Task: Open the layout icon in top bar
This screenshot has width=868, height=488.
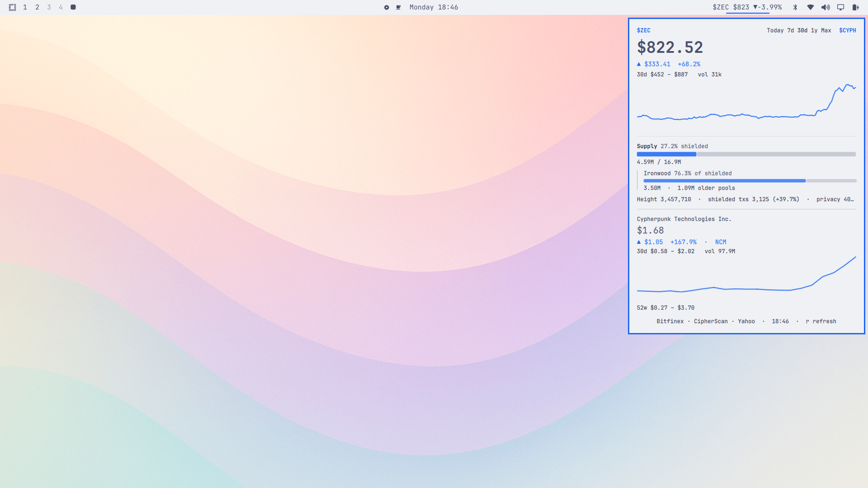Action: (13, 7)
